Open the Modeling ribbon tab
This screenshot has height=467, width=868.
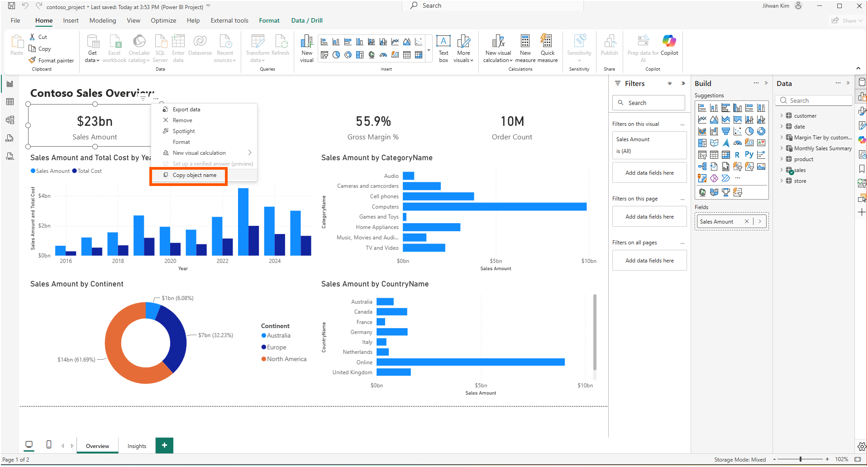[103, 20]
